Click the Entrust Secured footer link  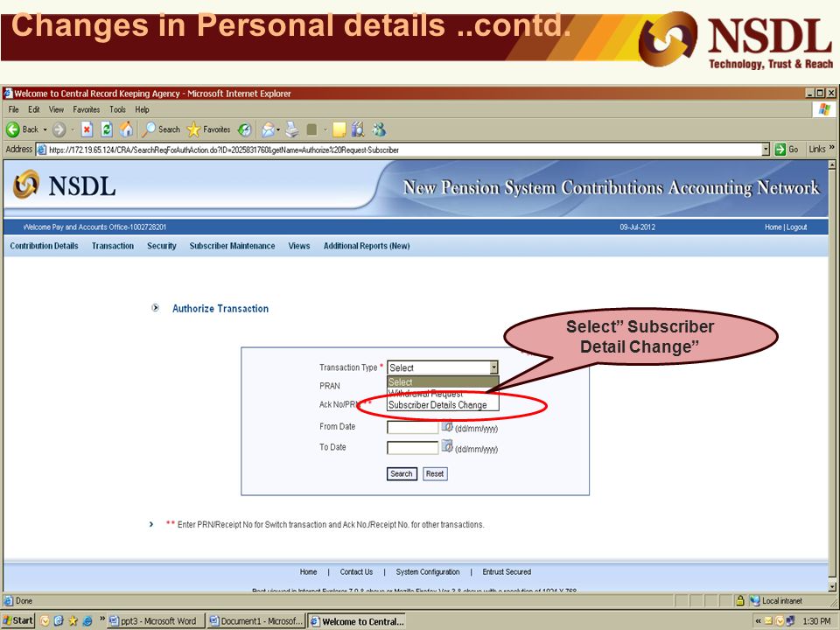(507, 571)
